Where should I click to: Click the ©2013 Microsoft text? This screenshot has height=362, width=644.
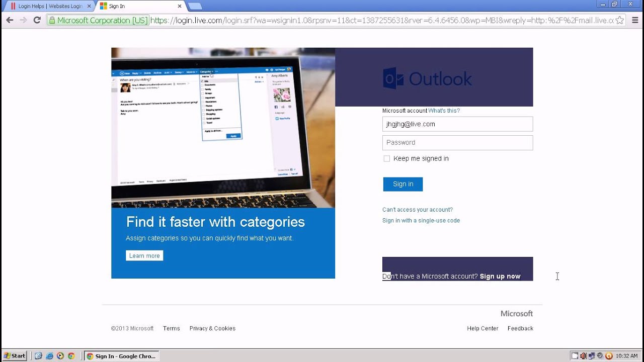(x=132, y=328)
